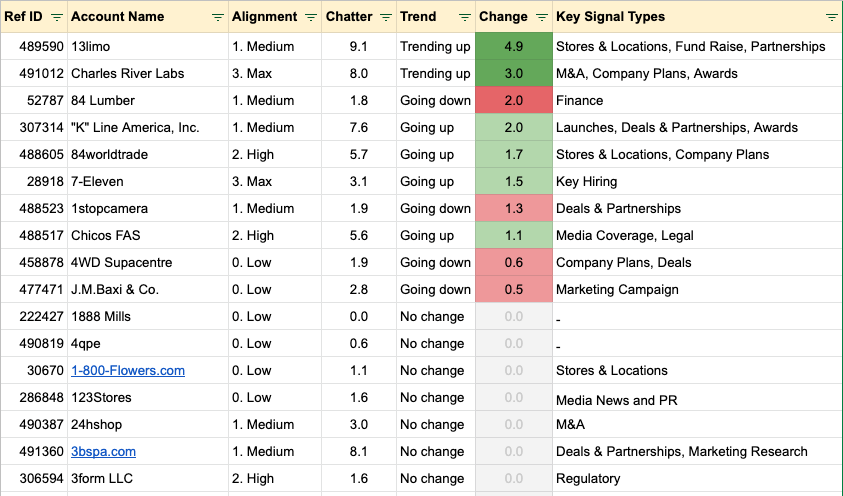Select the "K" Line America, Inc. cell
The height and width of the screenshot is (496, 843).
coord(148,127)
